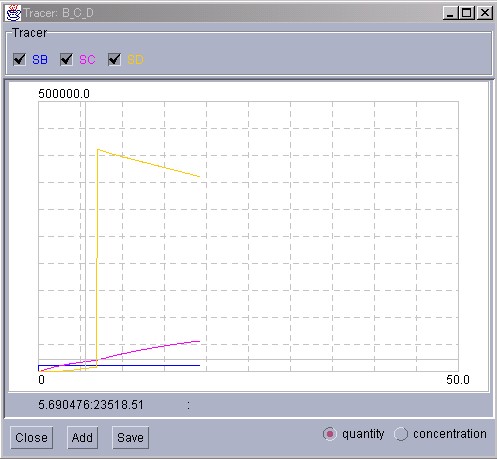Viewport: 497px width, 459px height.
Task: Click the Close button
Action: click(31, 437)
